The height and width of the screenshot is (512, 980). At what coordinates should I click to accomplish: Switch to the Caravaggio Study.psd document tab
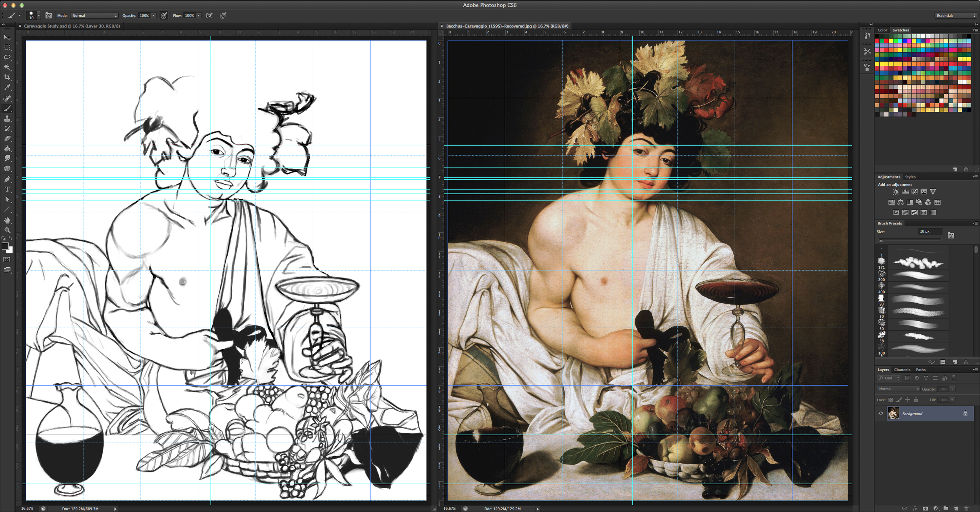point(72,26)
